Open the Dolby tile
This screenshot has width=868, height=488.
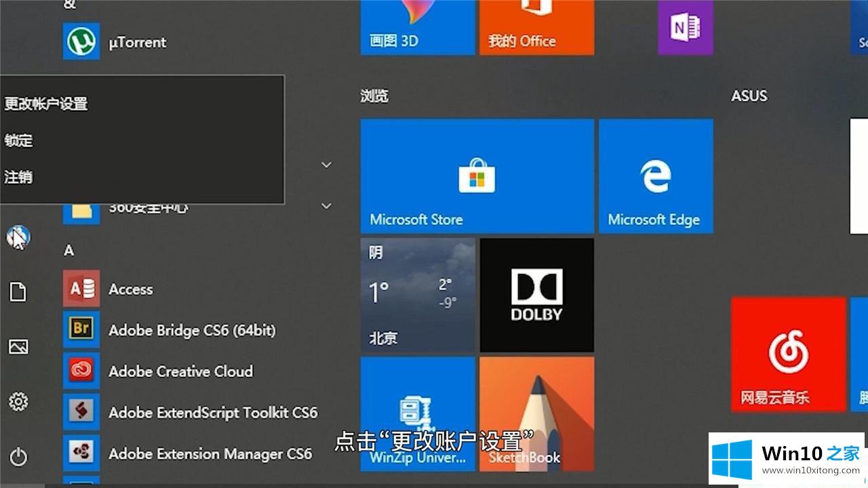click(x=537, y=295)
